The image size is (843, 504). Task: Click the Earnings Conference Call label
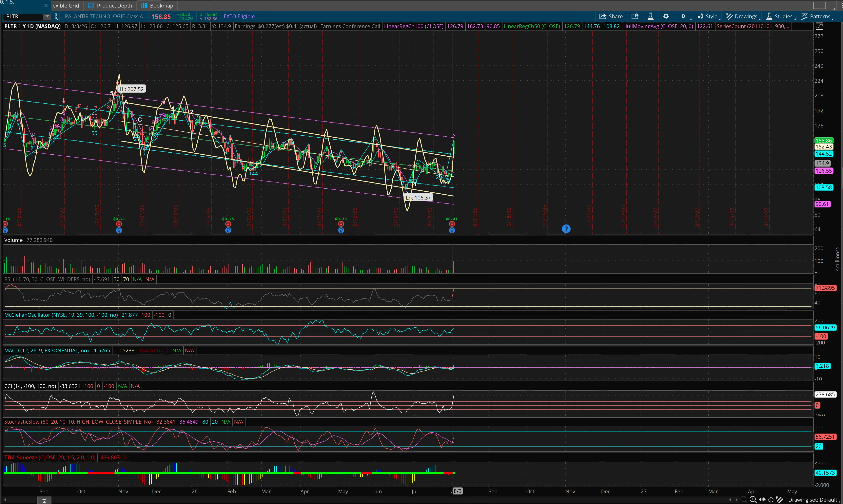(350, 26)
